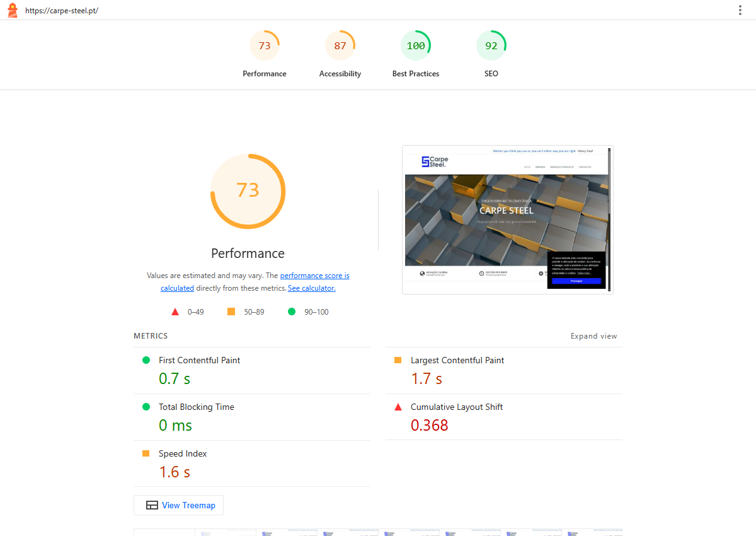Click the "0.7 s" metric value
This screenshot has height=536, width=756.
click(x=175, y=379)
